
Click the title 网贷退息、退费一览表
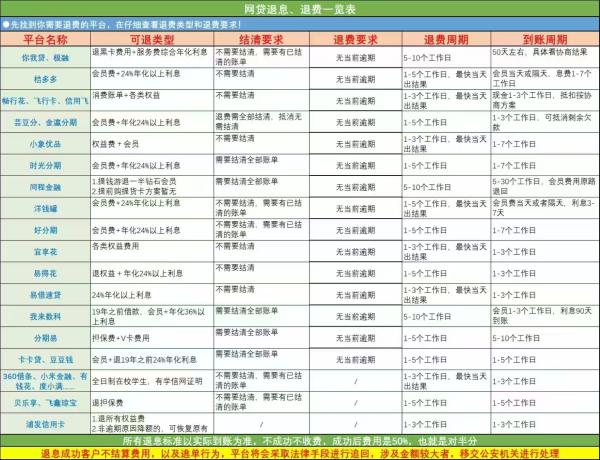[300, 9]
